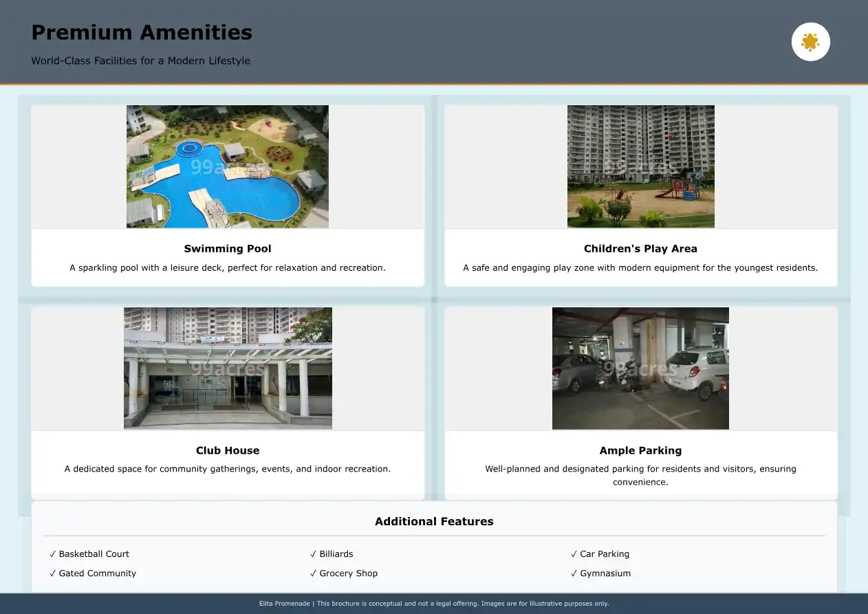
Task: Click the Additional Features section heading
Action: point(434,522)
